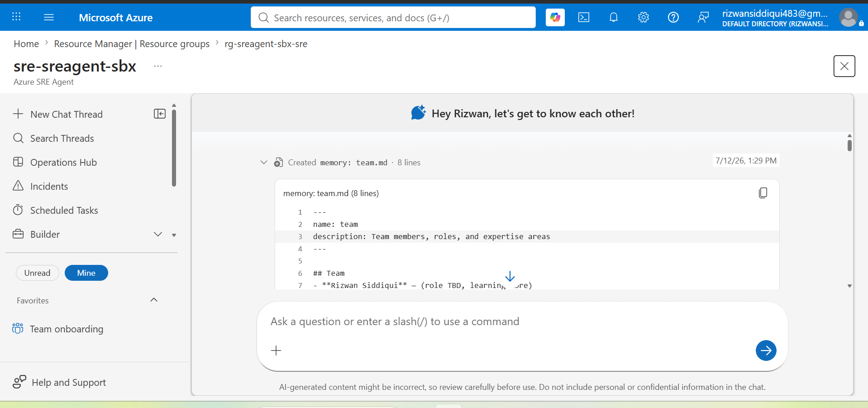Collapse the sidebar panel icon
This screenshot has height=408, width=868.
coord(160,114)
